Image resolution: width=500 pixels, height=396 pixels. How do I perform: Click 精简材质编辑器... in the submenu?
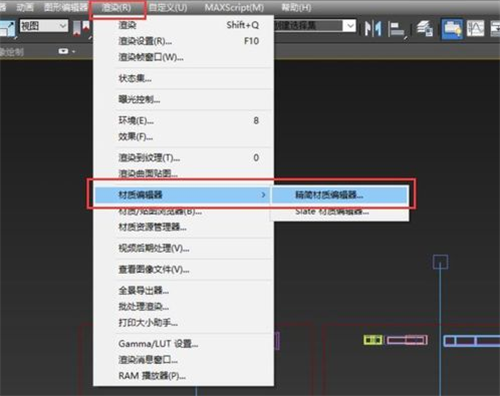click(340, 195)
